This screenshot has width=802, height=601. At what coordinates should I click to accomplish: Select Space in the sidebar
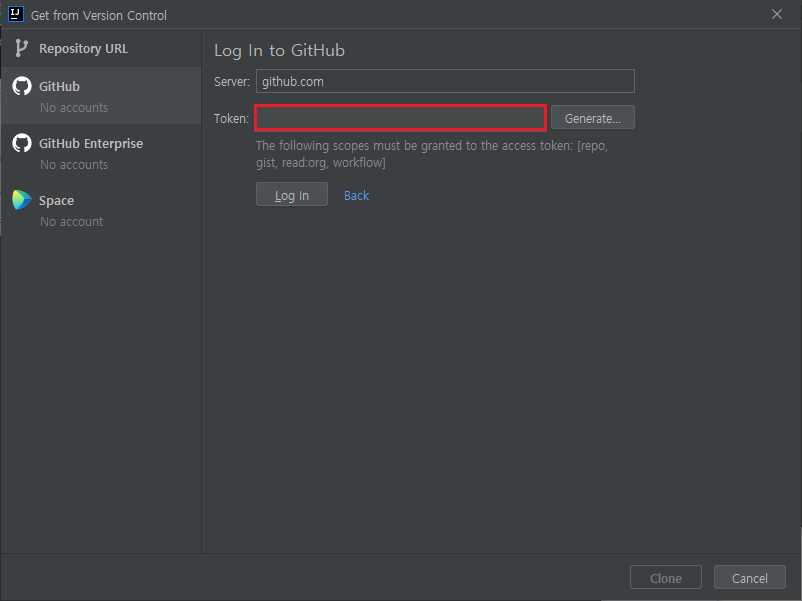click(x=101, y=210)
